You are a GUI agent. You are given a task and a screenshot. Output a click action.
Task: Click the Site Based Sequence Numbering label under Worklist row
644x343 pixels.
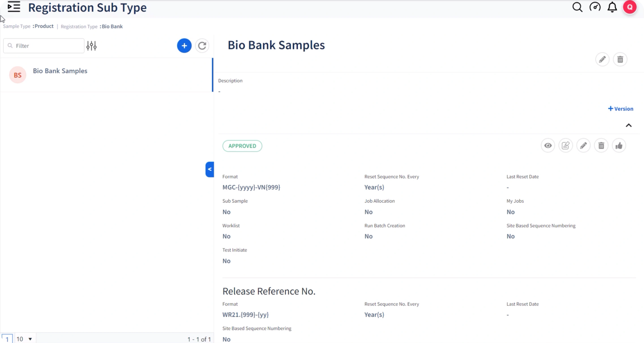click(541, 226)
